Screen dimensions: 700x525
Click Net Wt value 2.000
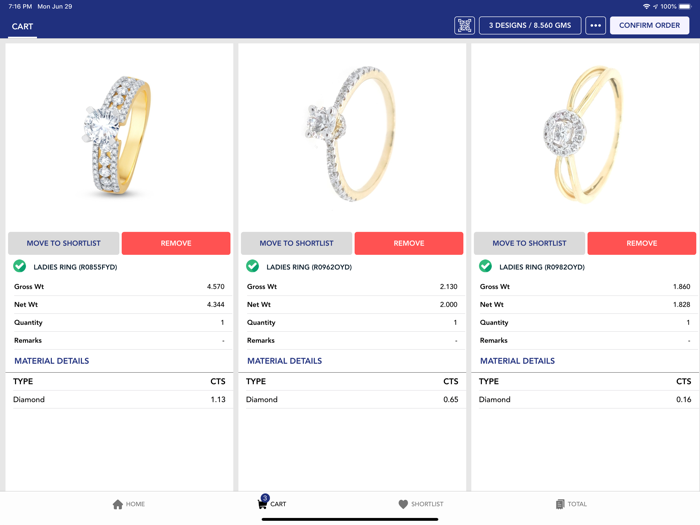point(449,304)
